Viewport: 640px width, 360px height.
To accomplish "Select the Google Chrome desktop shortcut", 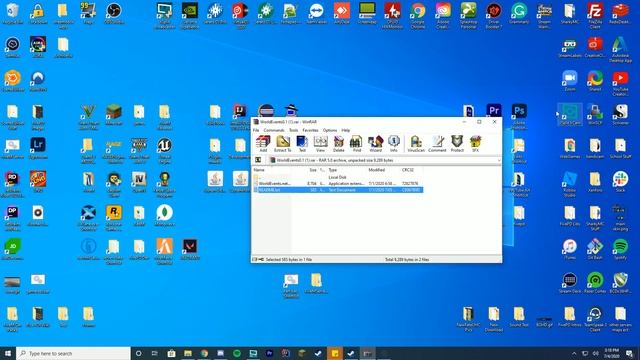I will pos(418,16).
